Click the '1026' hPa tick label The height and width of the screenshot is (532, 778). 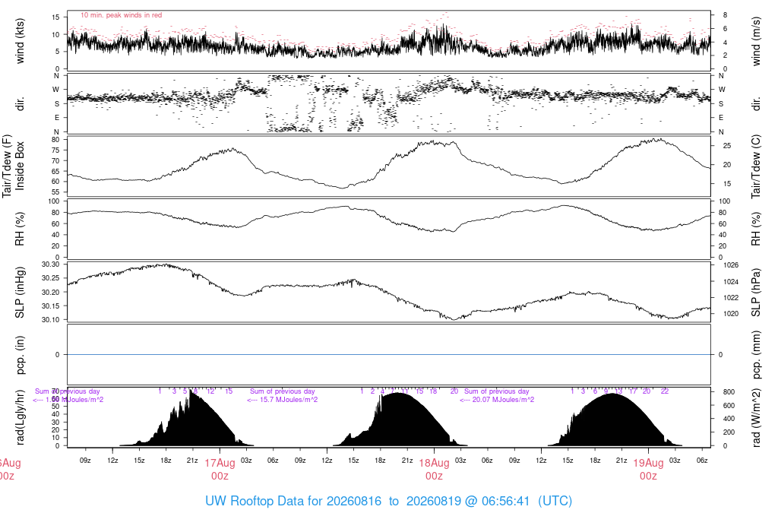(x=731, y=265)
